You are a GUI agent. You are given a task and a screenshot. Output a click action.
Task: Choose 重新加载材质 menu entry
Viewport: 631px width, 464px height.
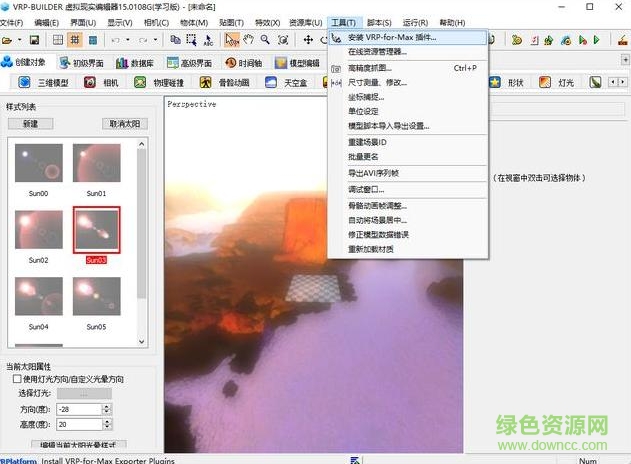point(408,249)
